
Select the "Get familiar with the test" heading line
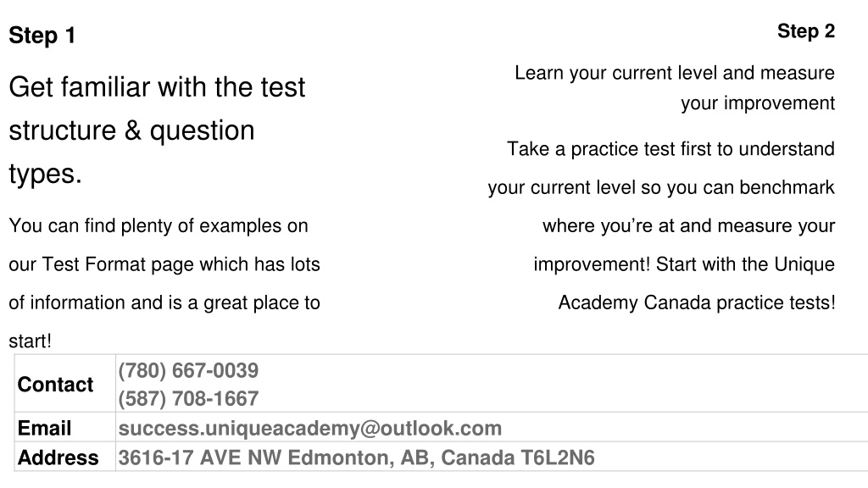tap(157, 87)
